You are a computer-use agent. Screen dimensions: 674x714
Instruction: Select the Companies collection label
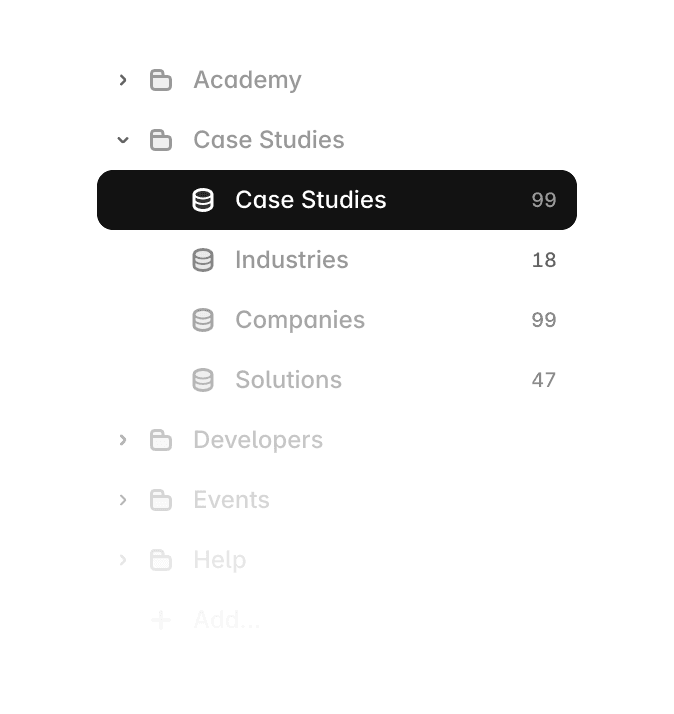point(300,320)
